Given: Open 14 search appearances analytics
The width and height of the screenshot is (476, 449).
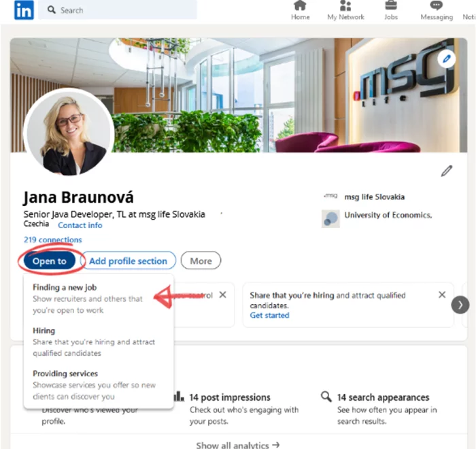Looking at the screenshot, I should pos(383,397).
